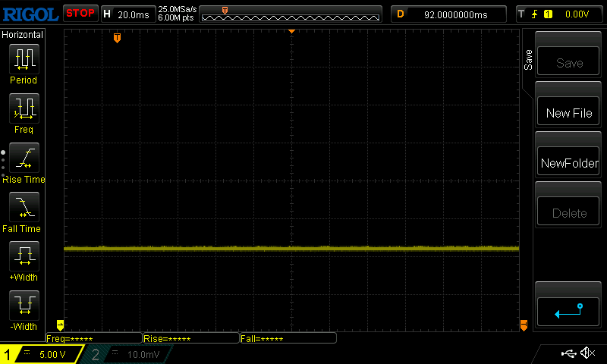Click the yellow channel 1 ground marker
The image size is (607, 364).
(x=60, y=325)
